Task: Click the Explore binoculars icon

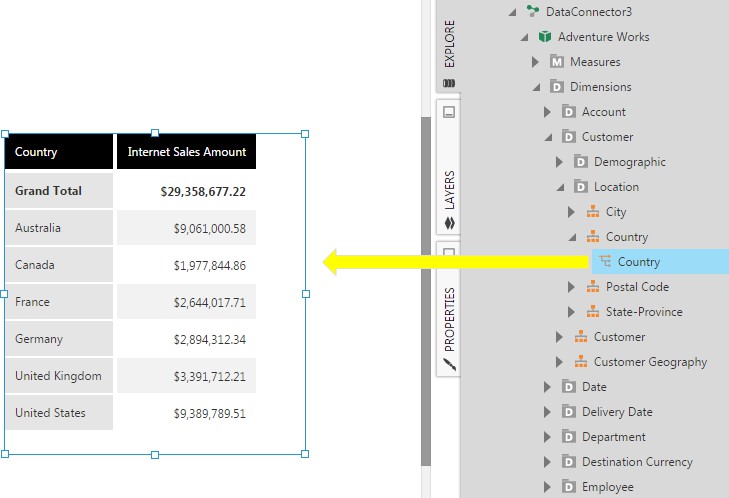Action: tap(449, 83)
